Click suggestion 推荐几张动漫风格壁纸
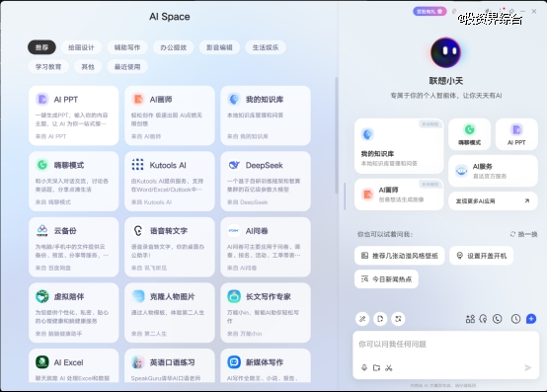 [400, 256]
